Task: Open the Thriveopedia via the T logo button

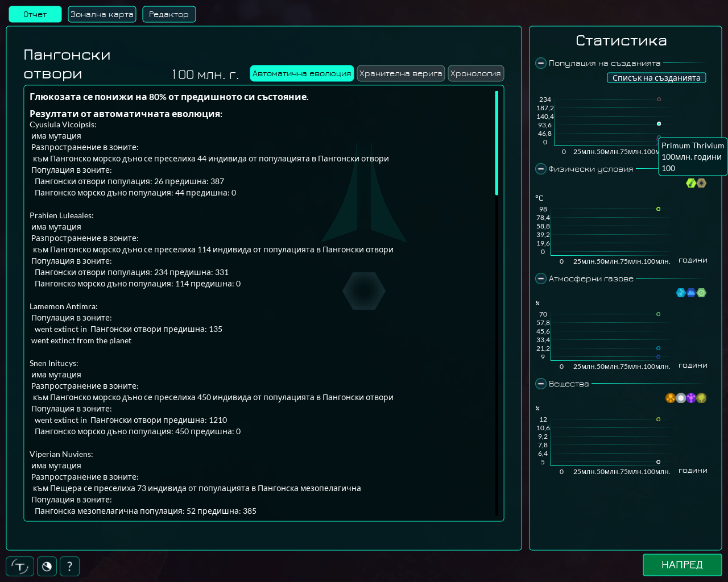Action: (19, 566)
